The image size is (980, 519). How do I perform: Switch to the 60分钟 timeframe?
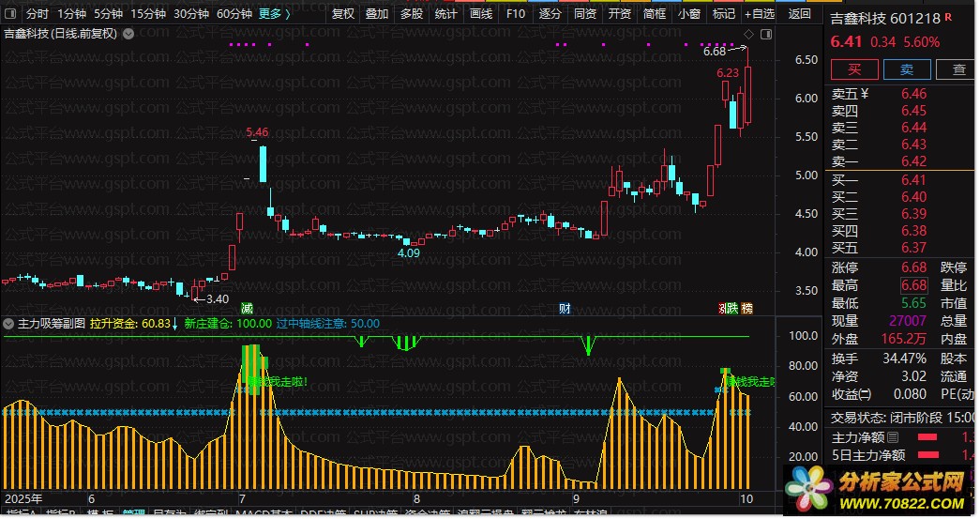(x=234, y=14)
